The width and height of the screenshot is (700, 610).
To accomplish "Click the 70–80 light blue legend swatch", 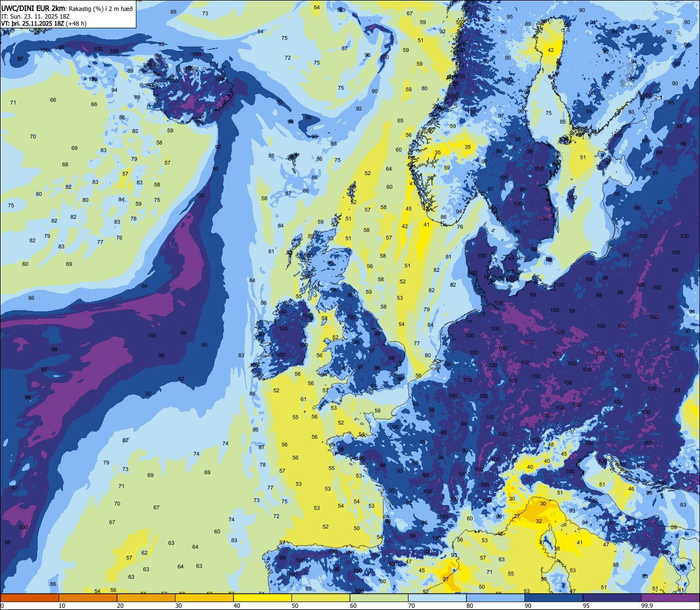I will point(437,597).
